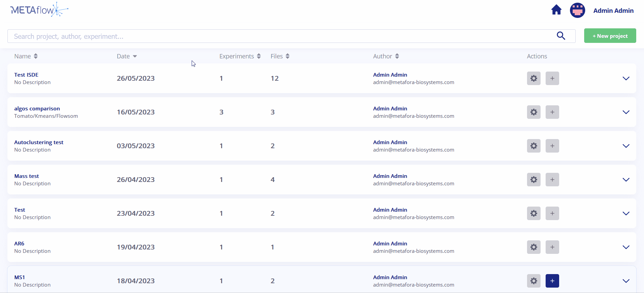Expand the Test ISDE project row
The height and width of the screenshot is (293, 644).
[x=626, y=78]
